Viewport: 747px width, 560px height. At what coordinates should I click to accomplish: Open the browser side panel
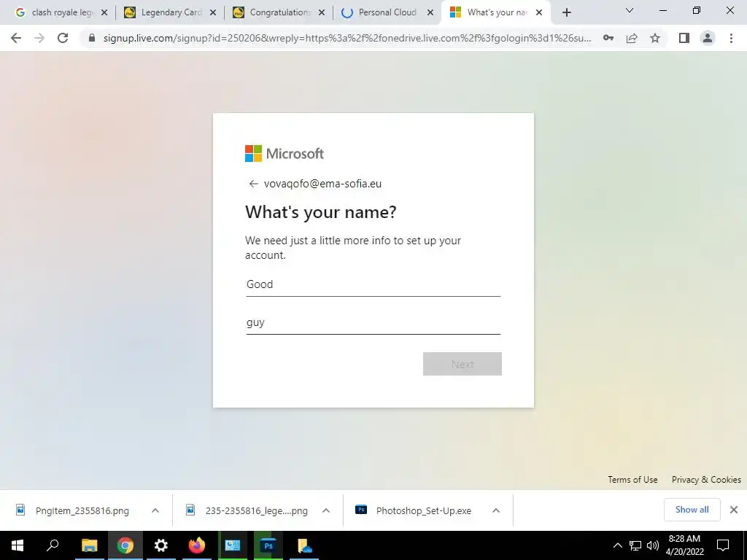[684, 38]
